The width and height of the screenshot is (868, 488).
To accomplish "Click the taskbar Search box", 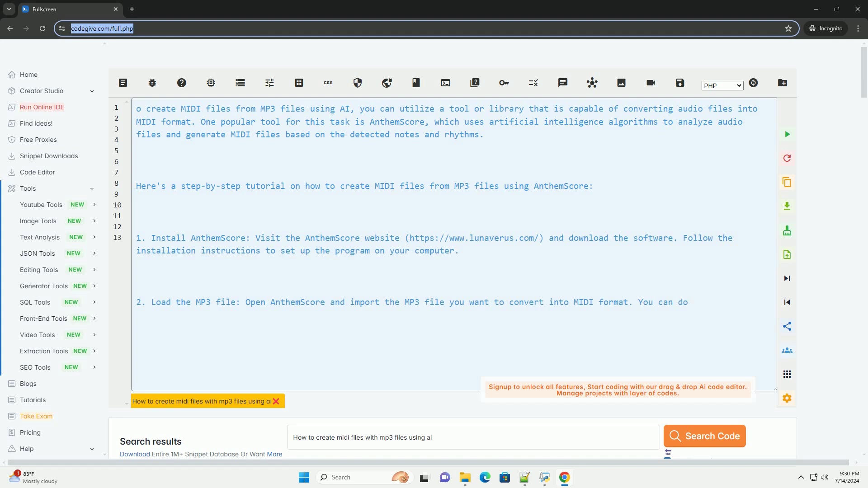I will (x=365, y=477).
